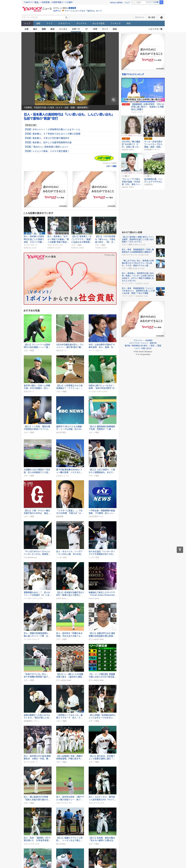186x868 pixels.
Task: Click the 新規取得 ID link
Action: [x=72, y=8]
